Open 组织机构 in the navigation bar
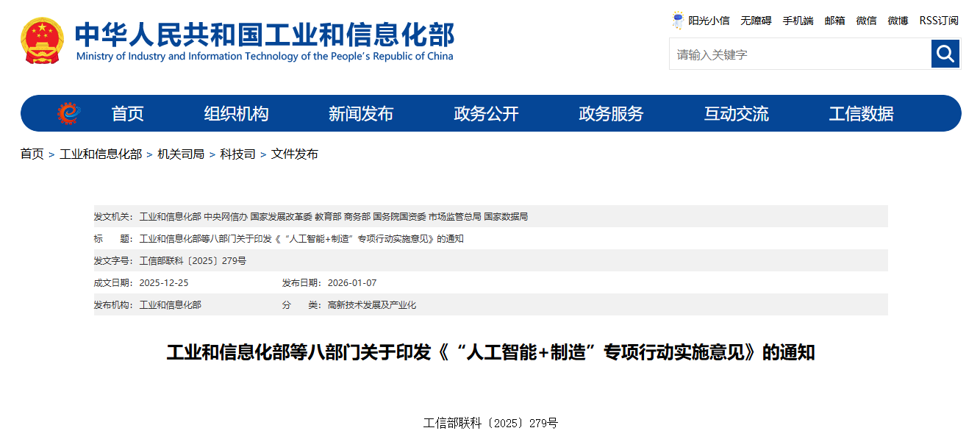Viewport: 980px width, 439px height. (235, 113)
